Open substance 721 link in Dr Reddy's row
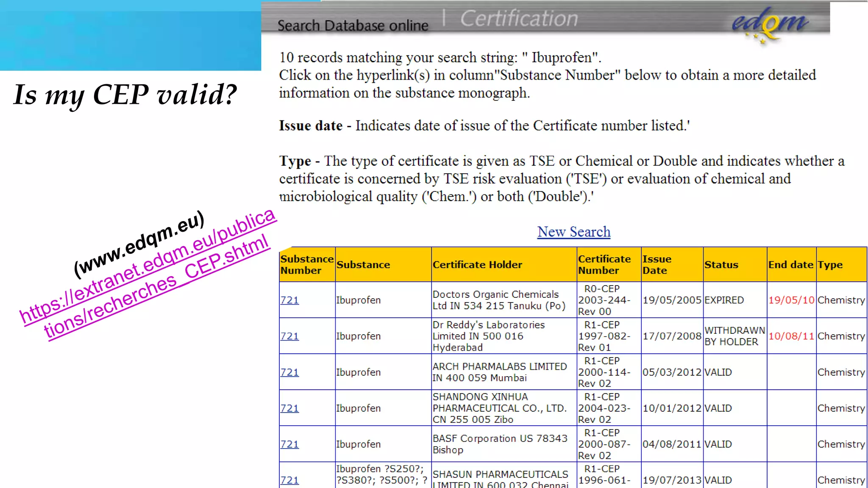Screen dimensions: 868x488 [289, 336]
